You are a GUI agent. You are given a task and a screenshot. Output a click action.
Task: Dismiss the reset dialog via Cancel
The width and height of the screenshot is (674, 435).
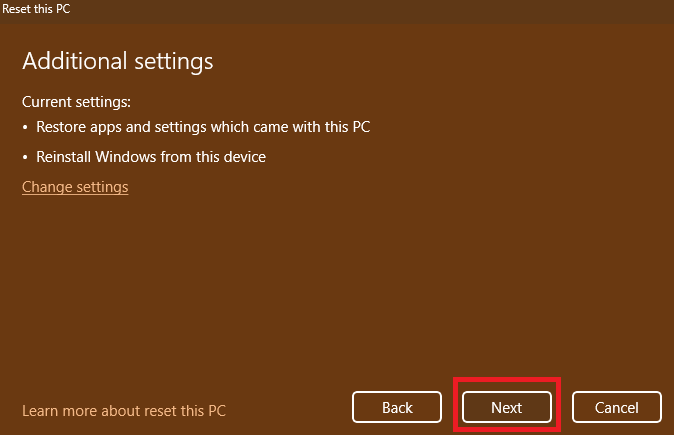(x=616, y=407)
